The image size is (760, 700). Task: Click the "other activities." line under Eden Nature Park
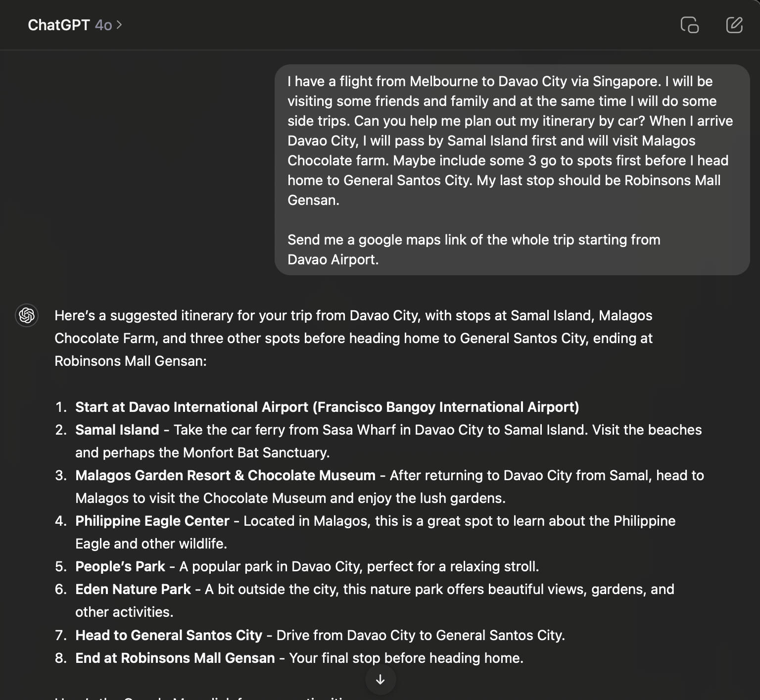(x=124, y=612)
